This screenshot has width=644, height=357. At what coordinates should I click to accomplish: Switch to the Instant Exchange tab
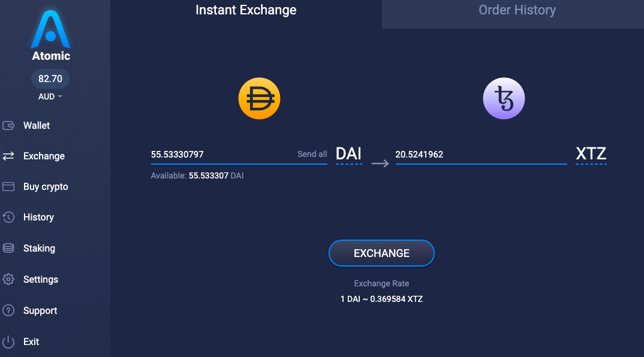pos(246,10)
